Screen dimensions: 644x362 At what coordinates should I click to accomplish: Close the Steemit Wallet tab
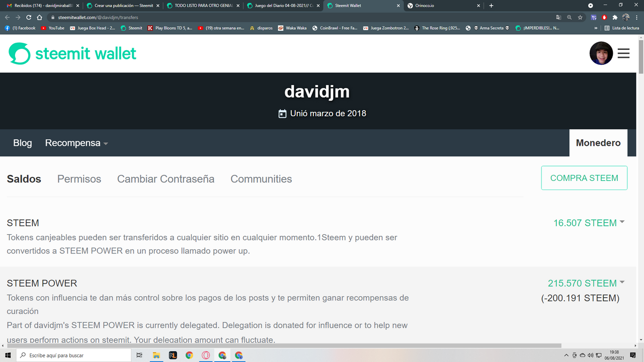(398, 6)
